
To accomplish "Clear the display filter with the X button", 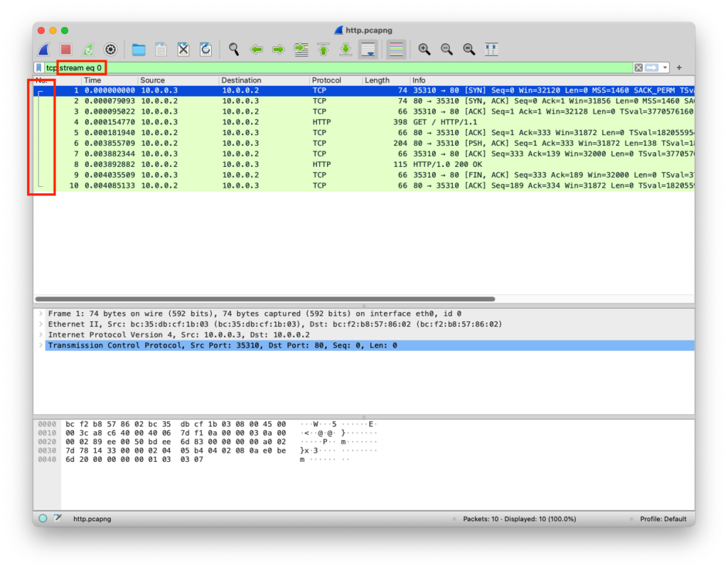I will pos(638,68).
